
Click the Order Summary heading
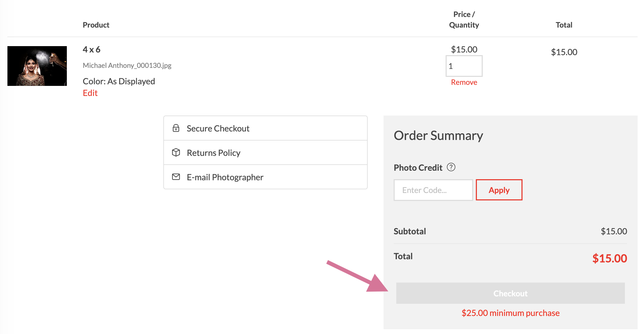438,136
